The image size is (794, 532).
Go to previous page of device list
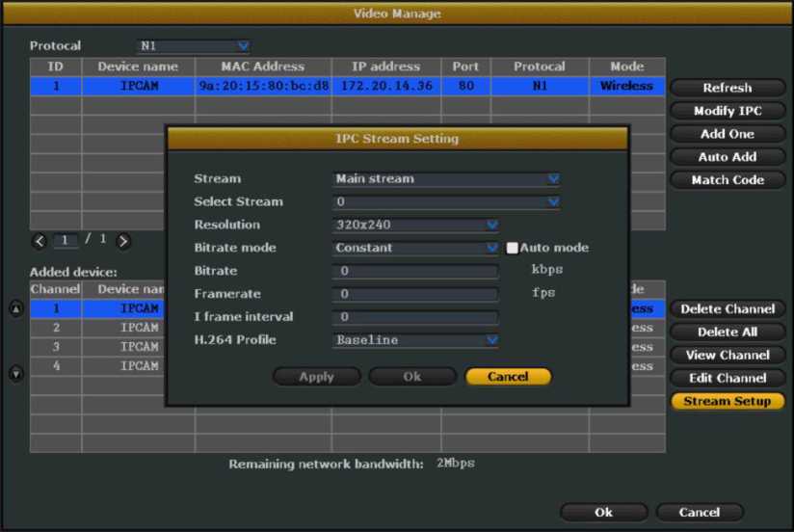click(40, 241)
